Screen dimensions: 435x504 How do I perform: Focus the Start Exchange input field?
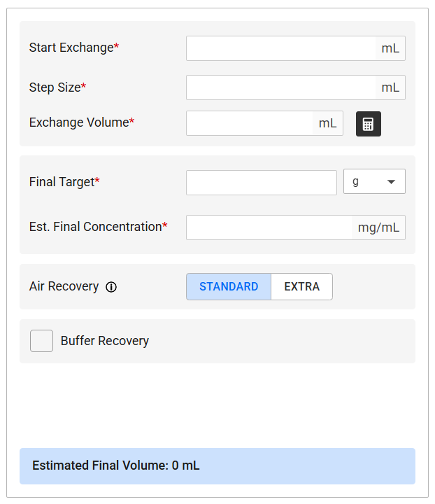coord(281,48)
